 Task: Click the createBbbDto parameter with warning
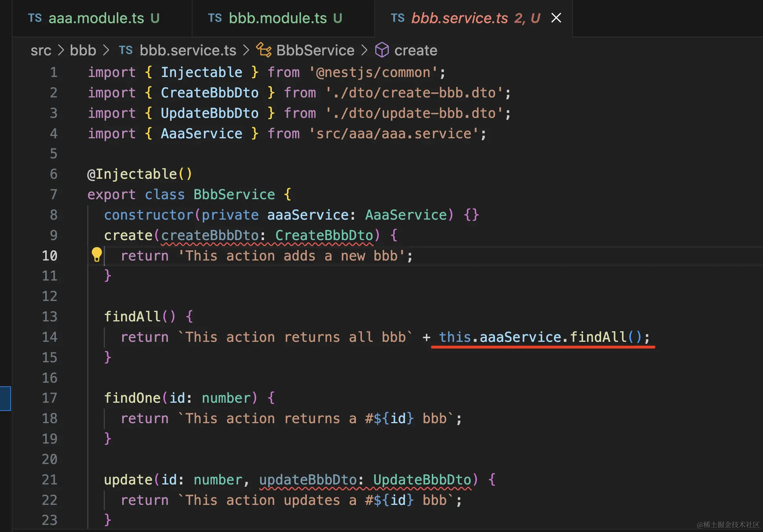click(x=209, y=235)
